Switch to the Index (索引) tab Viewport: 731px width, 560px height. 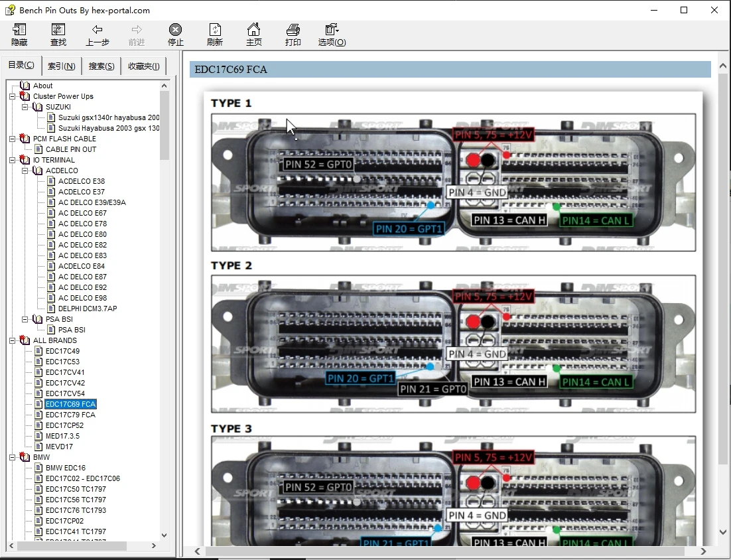tap(62, 66)
